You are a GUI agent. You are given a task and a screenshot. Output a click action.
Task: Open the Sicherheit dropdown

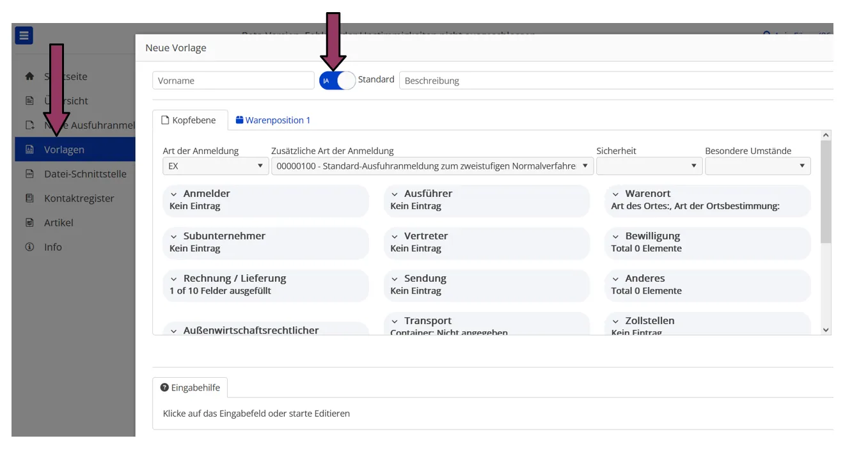(649, 166)
